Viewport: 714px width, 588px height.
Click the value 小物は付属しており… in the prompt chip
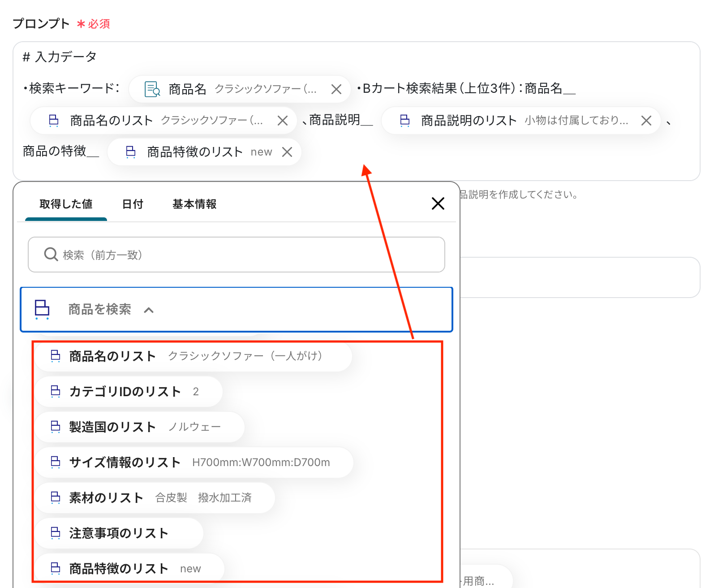(576, 121)
